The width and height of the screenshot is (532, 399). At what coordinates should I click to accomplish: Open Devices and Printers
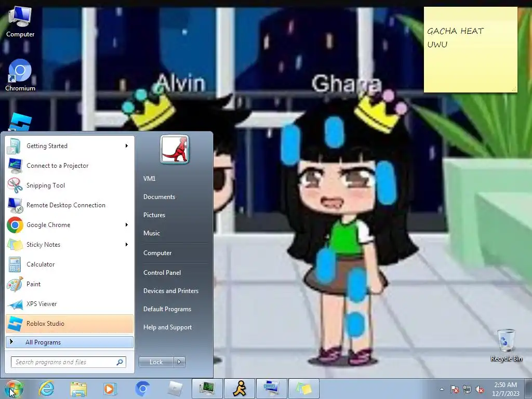click(171, 291)
